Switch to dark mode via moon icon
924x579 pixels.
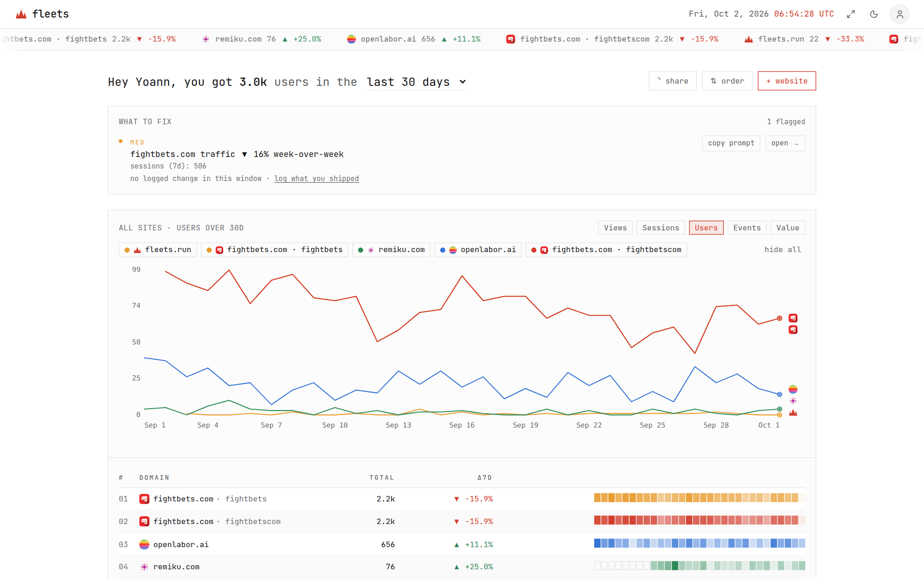[874, 14]
